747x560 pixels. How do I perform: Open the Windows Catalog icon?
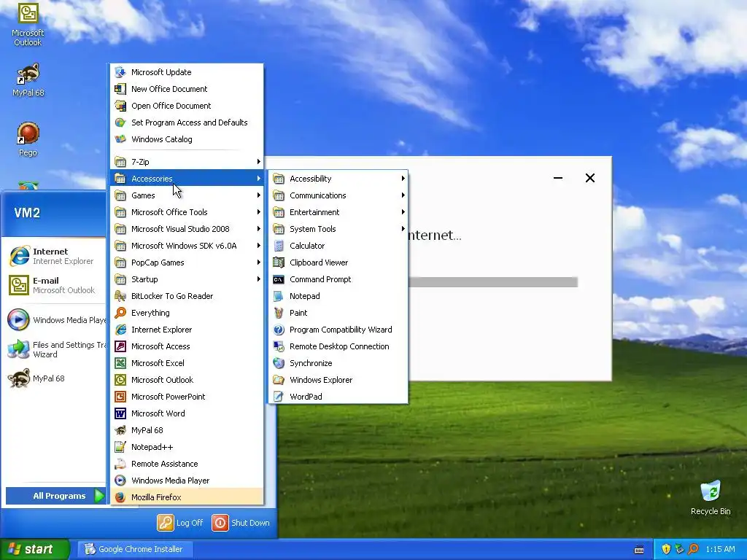[120, 139]
